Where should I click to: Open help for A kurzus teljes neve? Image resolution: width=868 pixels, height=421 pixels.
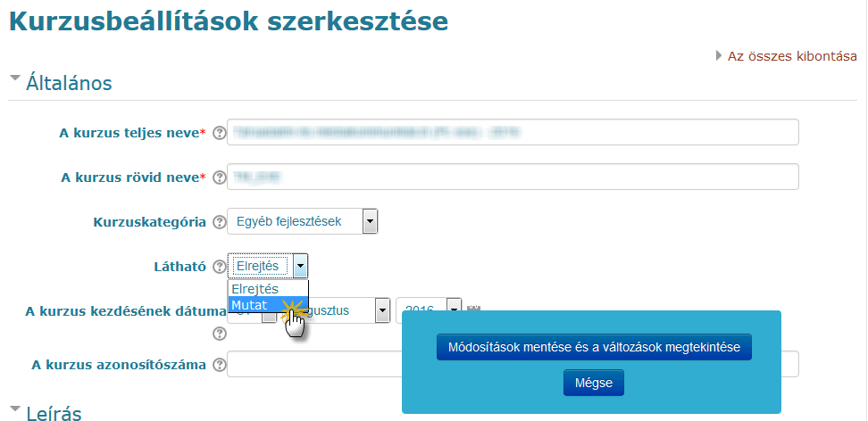click(220, 133)
